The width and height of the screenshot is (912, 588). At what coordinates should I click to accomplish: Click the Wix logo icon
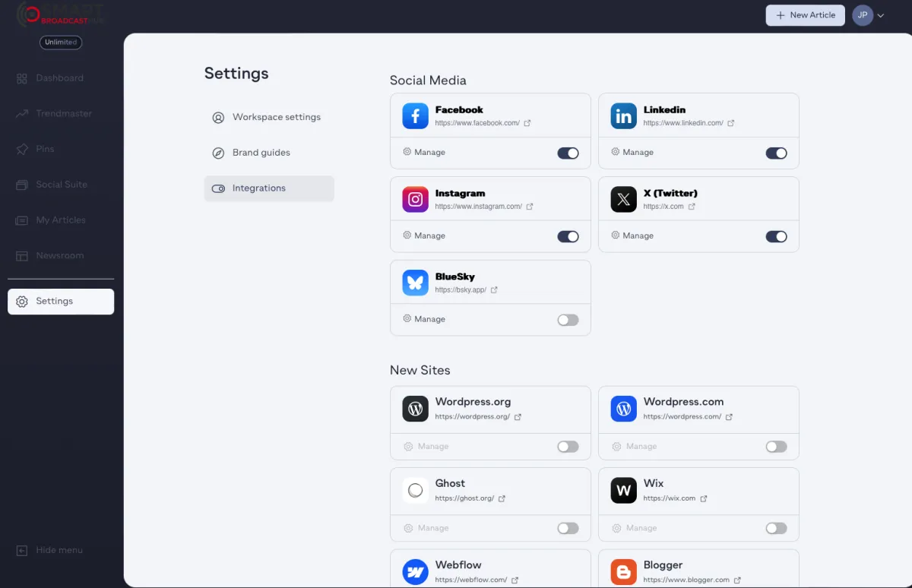click(623, 490)
